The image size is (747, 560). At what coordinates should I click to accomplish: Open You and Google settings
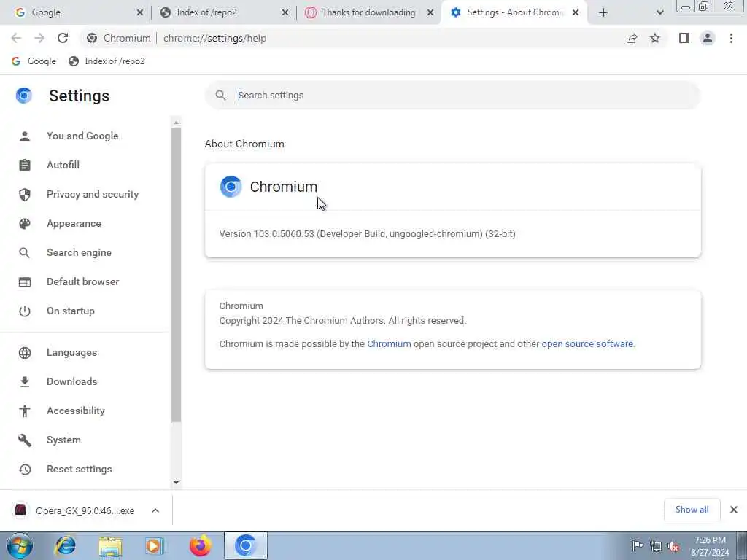pos(82,136)
